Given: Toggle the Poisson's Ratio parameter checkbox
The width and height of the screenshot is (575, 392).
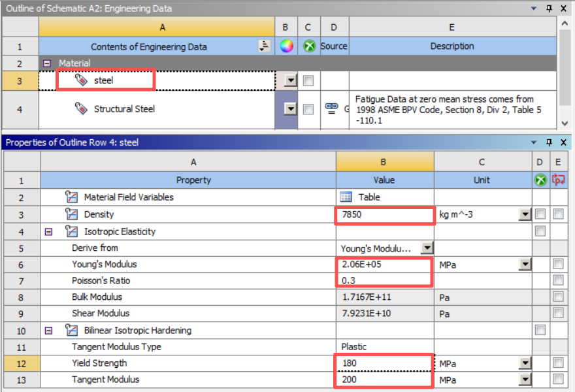Looking at the screenshot, I should click(558, 280).
